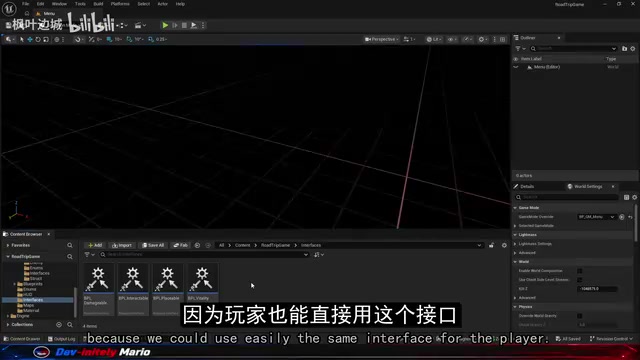
Task: Open GameMode Override BP_GM_Menu dropdown
Action: [x=596, y=217]
